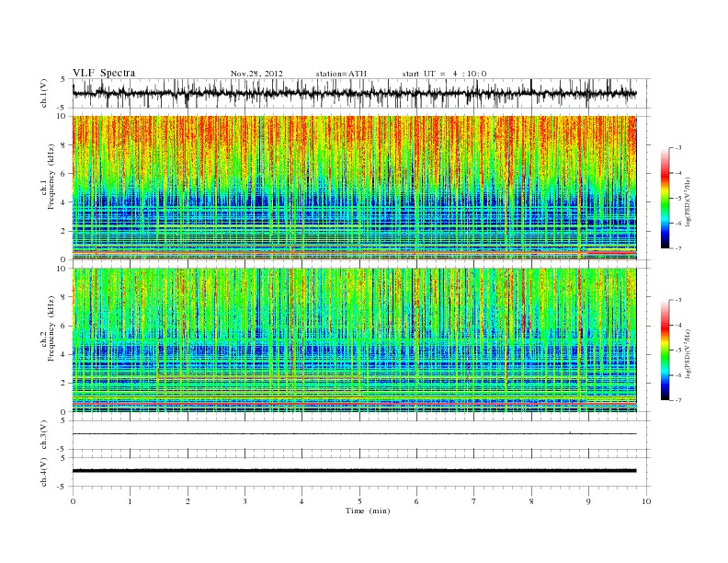Click the time-axis tick label '5'

(359, 501)
